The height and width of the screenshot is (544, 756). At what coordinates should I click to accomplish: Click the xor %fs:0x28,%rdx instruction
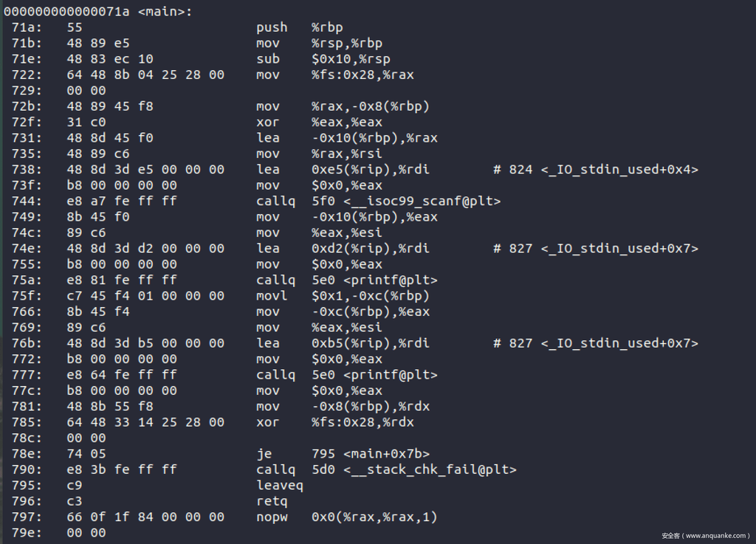coord(335,422)
